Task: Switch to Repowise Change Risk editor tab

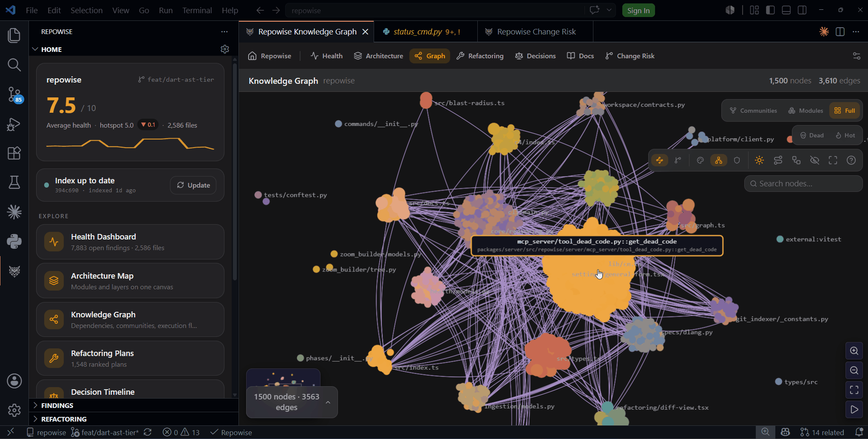Action: point(536,32)
